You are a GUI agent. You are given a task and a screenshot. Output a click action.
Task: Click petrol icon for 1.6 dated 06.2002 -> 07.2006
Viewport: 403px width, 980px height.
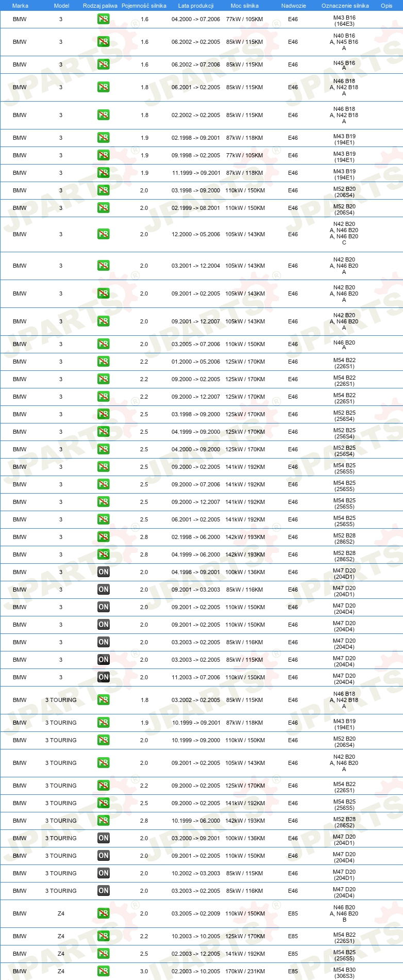pyautogui.click(x=104, y=64)
